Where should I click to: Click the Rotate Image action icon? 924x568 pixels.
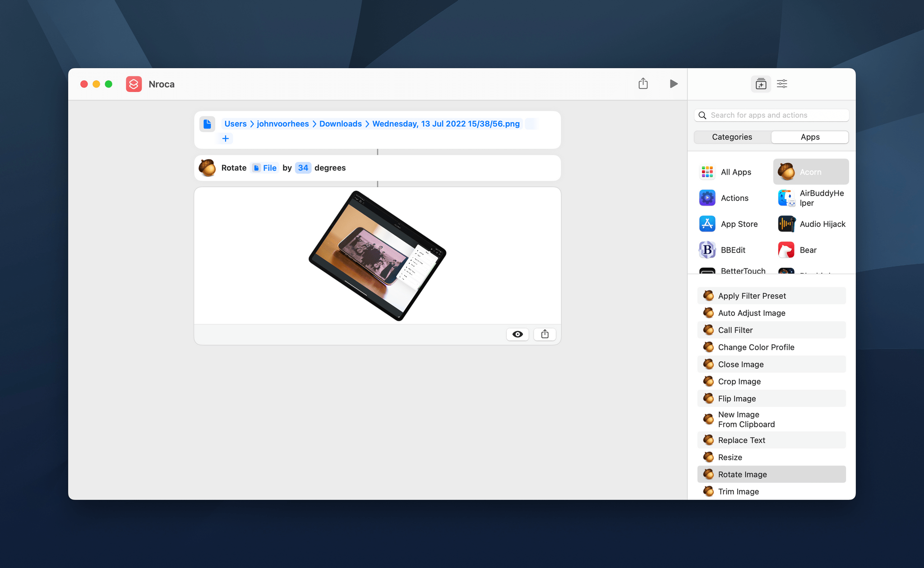pos(707,474)
